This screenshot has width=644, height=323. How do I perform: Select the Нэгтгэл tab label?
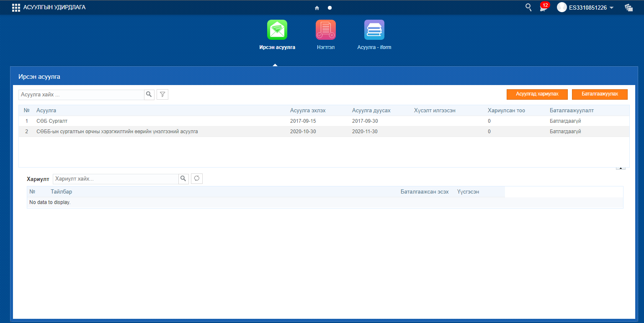coord(326,47)
